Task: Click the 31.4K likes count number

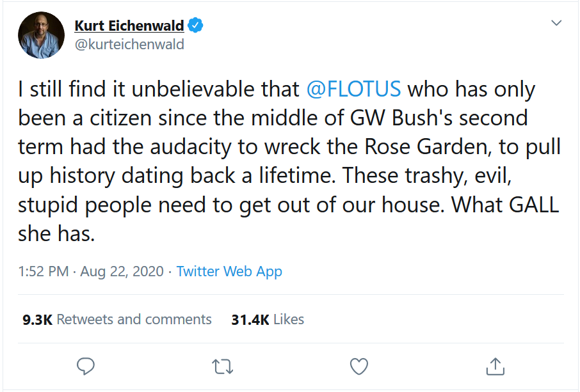Action: pyautogui.click(x=250, y=320)
